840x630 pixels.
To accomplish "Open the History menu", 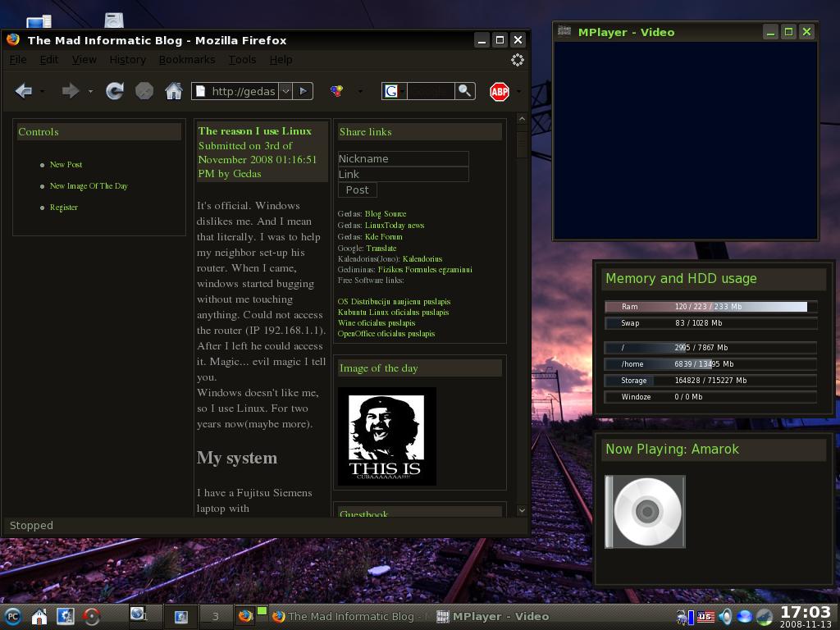I will coord(127,59).
